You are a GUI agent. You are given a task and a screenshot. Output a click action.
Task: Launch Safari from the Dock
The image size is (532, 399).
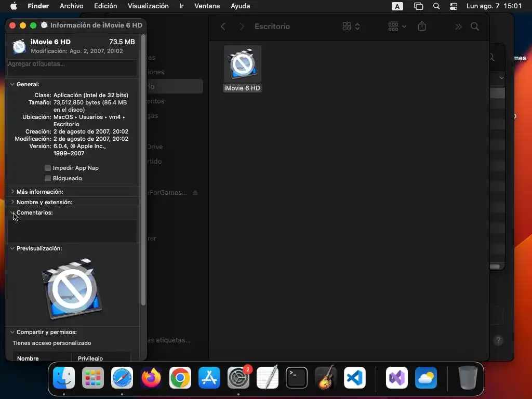point(122,378)
